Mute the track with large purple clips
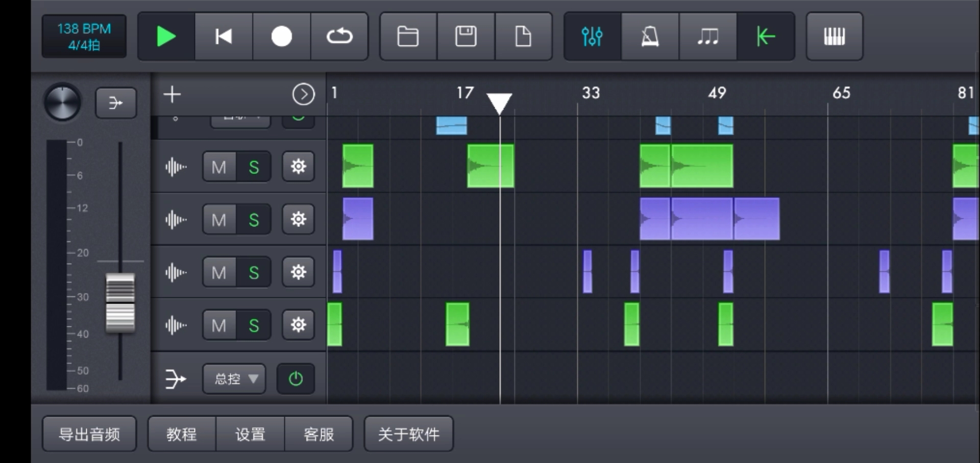980x463 pixels. coord(219,220)
